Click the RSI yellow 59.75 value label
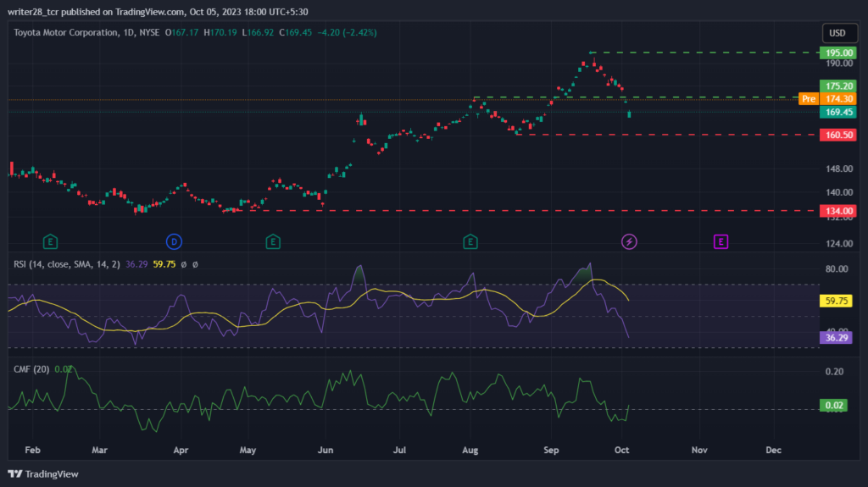 (x=836, y=301)
